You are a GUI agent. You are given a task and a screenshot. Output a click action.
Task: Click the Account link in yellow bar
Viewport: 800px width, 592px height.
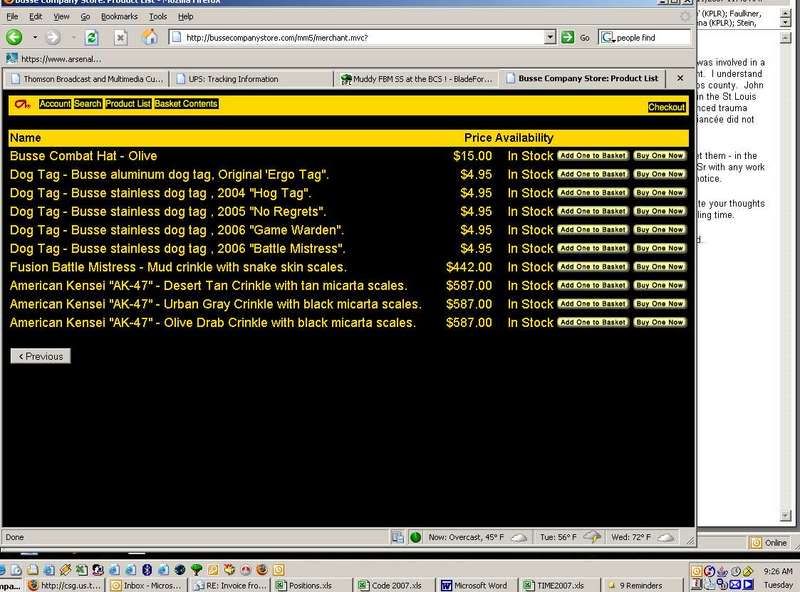click(55, 104)
